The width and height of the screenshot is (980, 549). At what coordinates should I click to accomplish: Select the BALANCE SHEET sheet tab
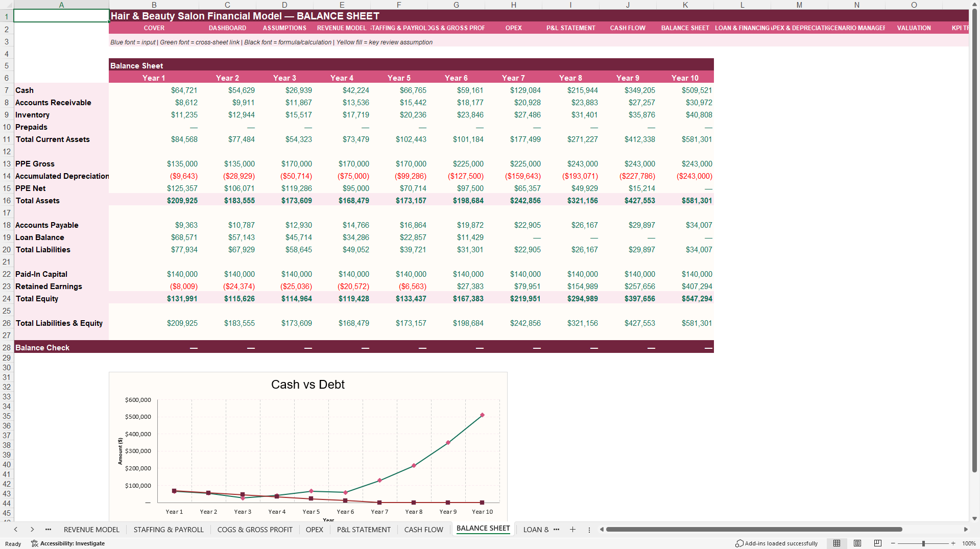(x=483, y=529)
